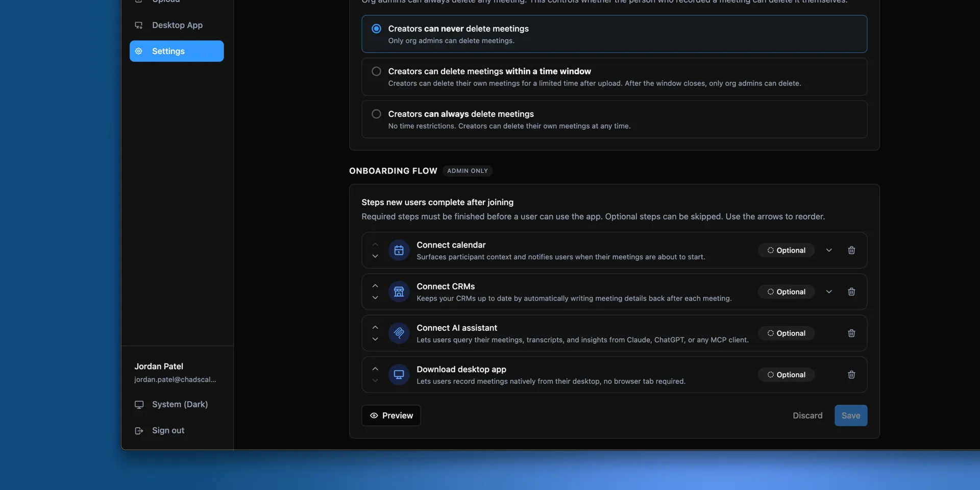Image resolution: width=980 pixels, height=490 pixels.
Task: Toggle Optional for Connect AI assistant
Action: (786, 333)
